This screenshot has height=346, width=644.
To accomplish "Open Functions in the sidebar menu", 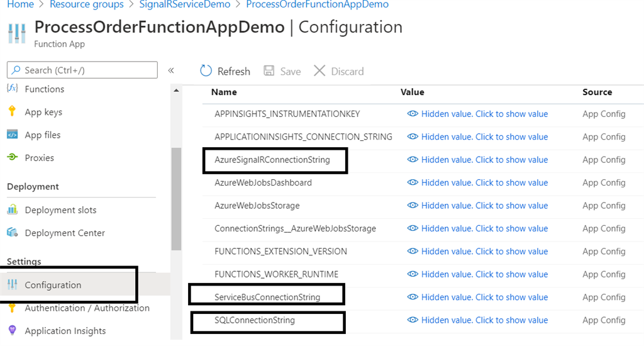I will click(x=45, y=89).
